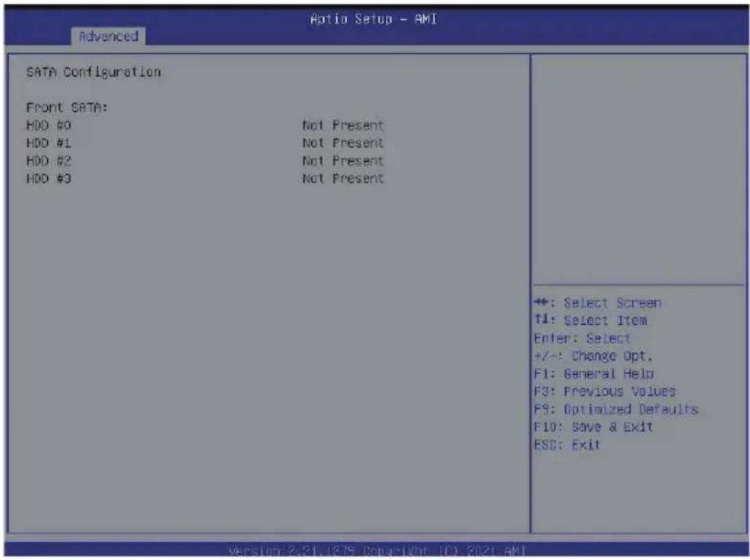Click the F3: Previous Values line
Image resolution: width=750 pixels, height=560 pixels.
[x=605, y=391]
